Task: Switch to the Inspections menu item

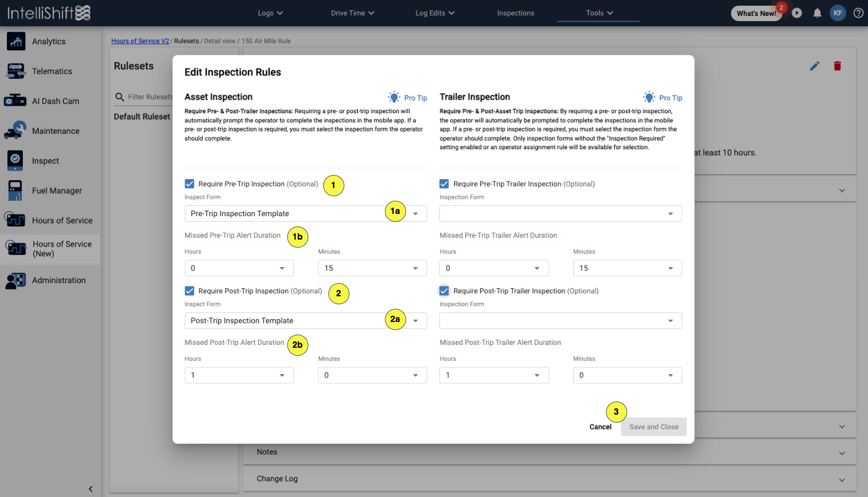Action: pyautogui.click(x=515, y=13)
